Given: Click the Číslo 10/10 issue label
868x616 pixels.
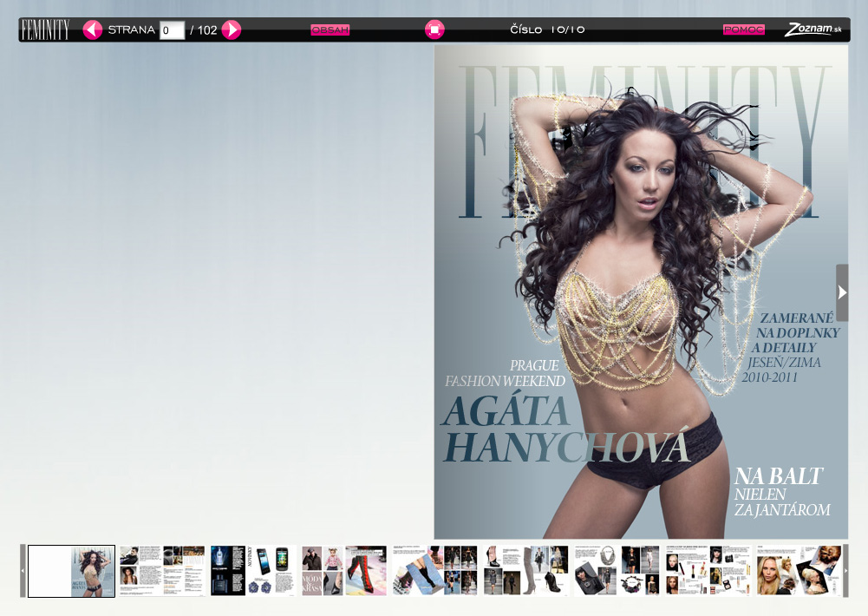Looking at the screenshot, I should tap(547, 29).
